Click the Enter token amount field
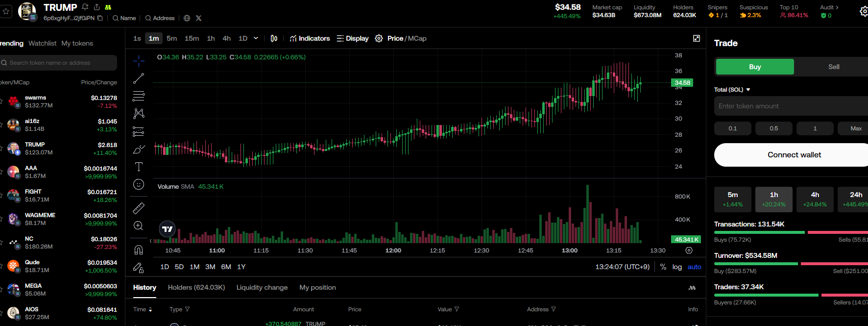Viewport: 868px width, 326px height. [791, 106]
